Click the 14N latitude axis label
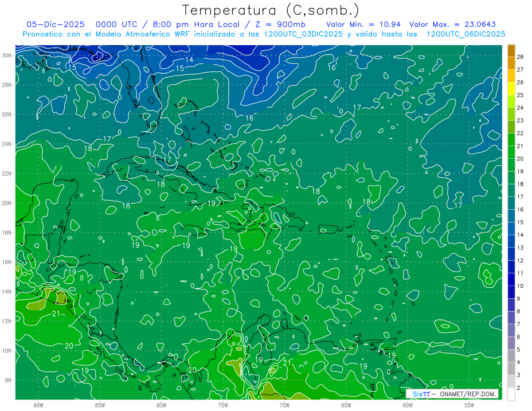 (x=8, y=291)
